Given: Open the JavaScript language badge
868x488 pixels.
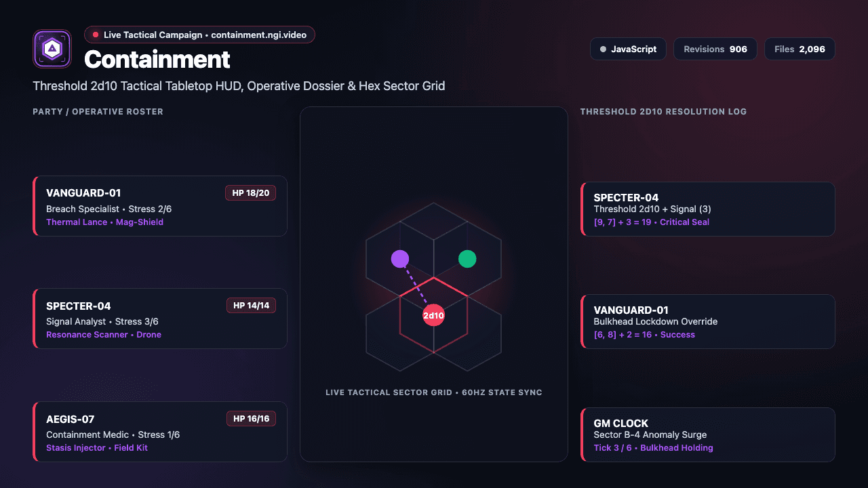Looking at the screenshot, I should pos(628,49).
